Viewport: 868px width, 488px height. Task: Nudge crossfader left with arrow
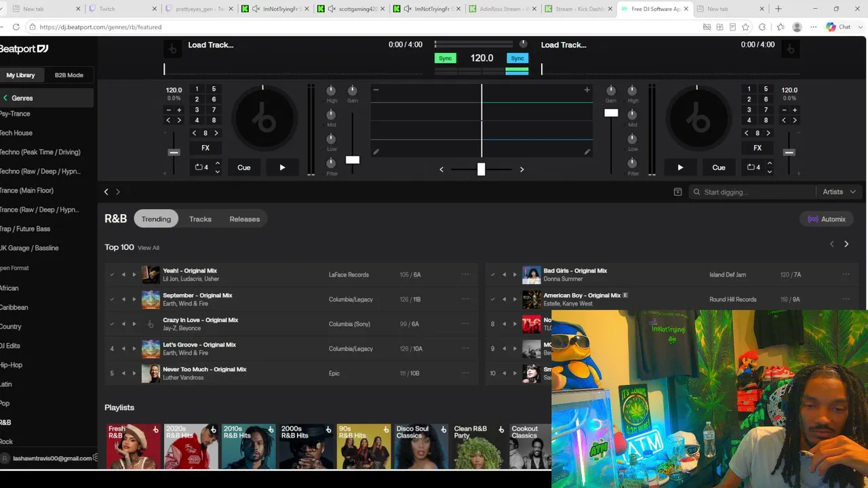pos(441,169)
